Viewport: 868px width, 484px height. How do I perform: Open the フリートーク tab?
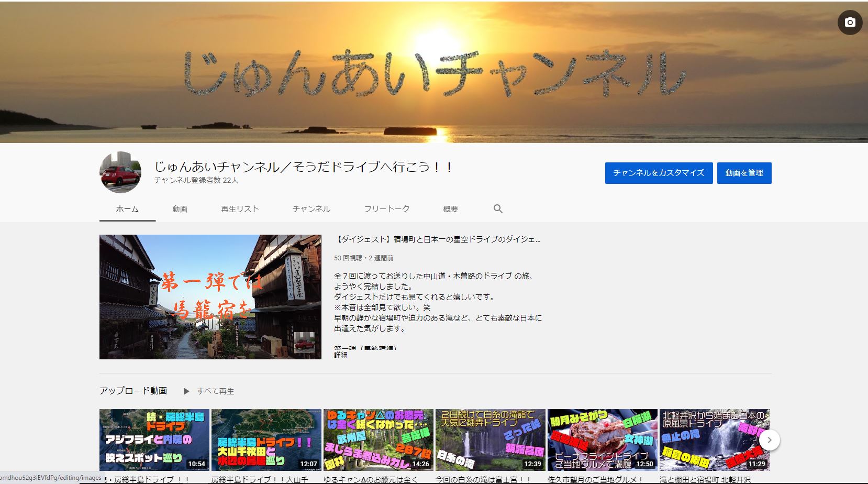pyautogui.click(x=386, y=209)
